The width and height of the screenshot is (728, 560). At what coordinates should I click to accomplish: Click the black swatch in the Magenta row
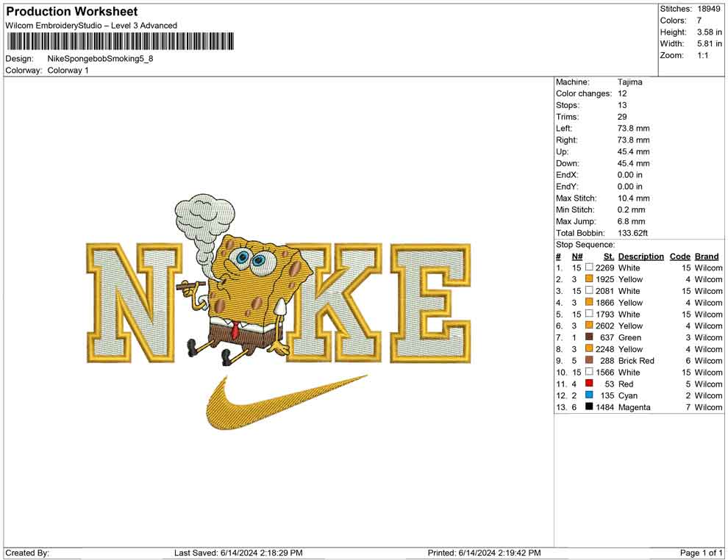click(589, 406)
